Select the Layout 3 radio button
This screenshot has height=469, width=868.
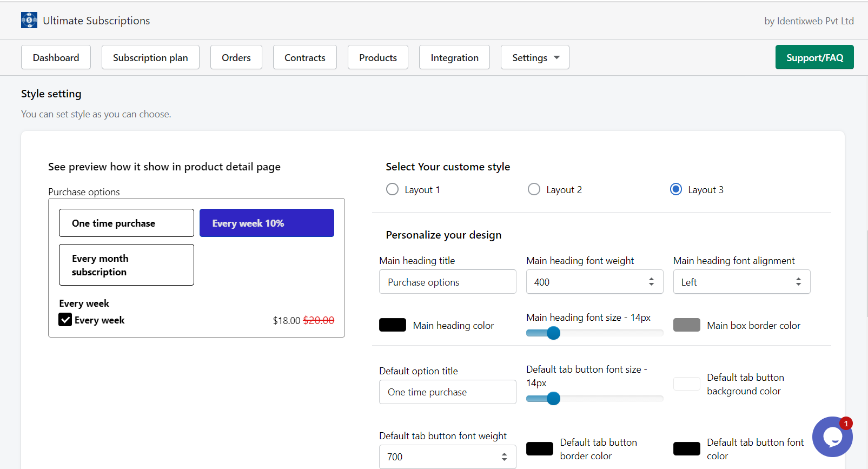coord(676,189)
